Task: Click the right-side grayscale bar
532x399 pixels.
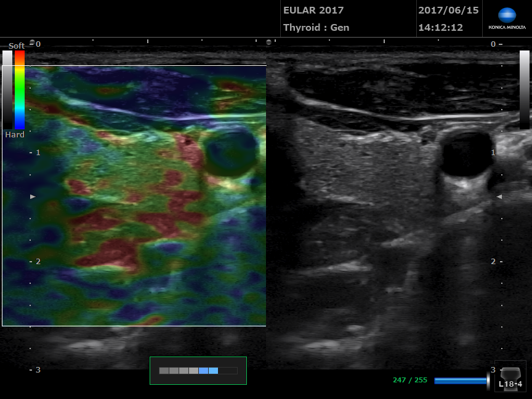Action: click(524, 89)
